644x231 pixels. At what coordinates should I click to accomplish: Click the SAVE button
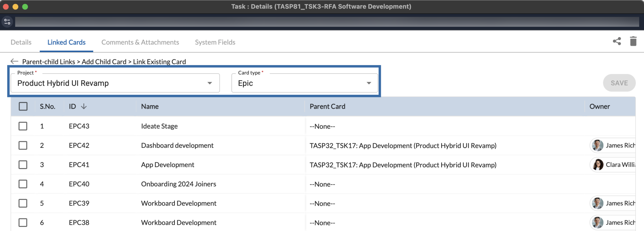pos(619,83)
